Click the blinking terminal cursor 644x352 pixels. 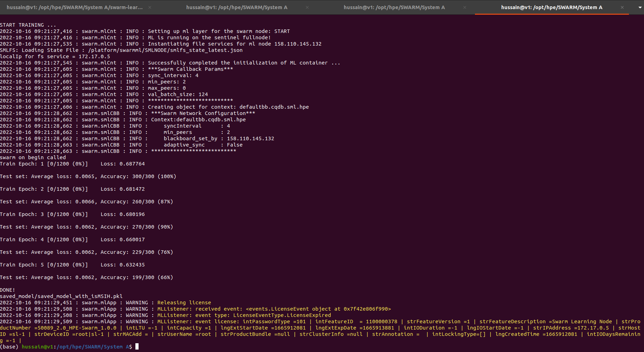tap(136, 347)
